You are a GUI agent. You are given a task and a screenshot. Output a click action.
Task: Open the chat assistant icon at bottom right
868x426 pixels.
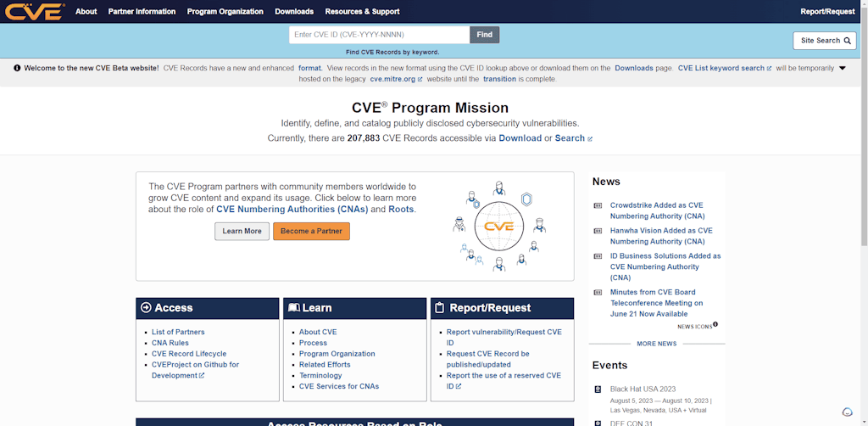(x=847, y=412)
